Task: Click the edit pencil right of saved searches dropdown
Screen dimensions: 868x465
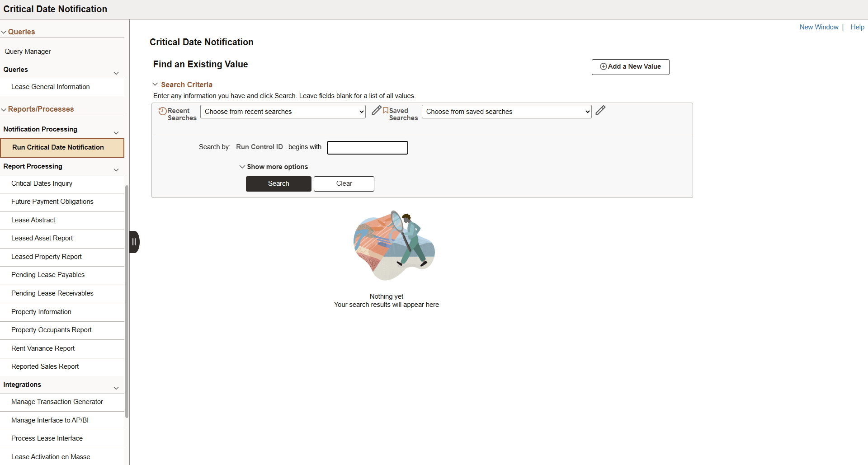Action: 601,110
